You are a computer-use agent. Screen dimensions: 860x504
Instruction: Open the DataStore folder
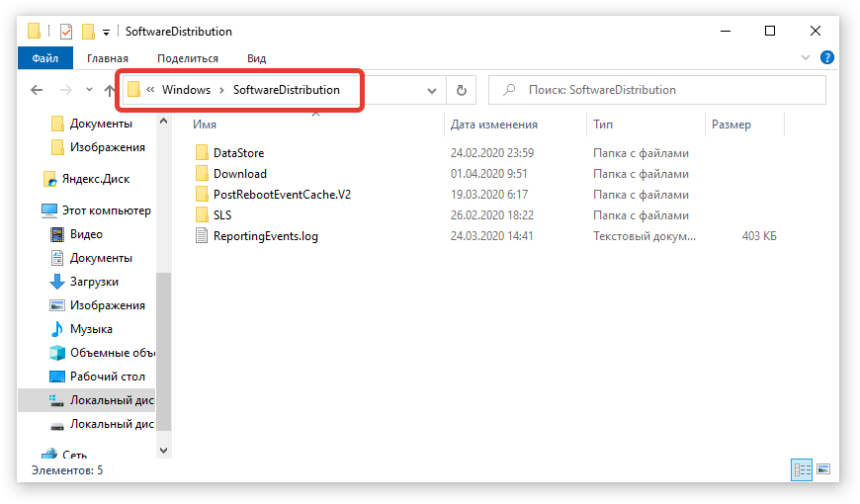click(238, 153)
